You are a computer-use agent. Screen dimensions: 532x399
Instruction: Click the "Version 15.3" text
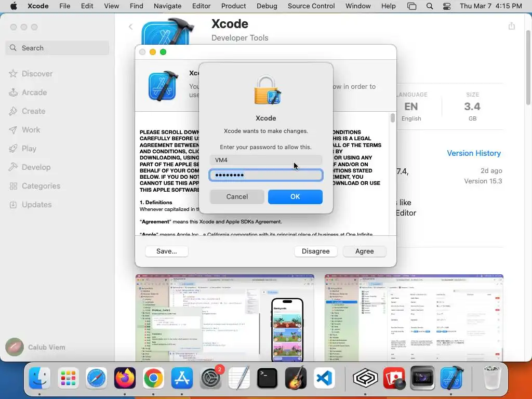[483, 181]
